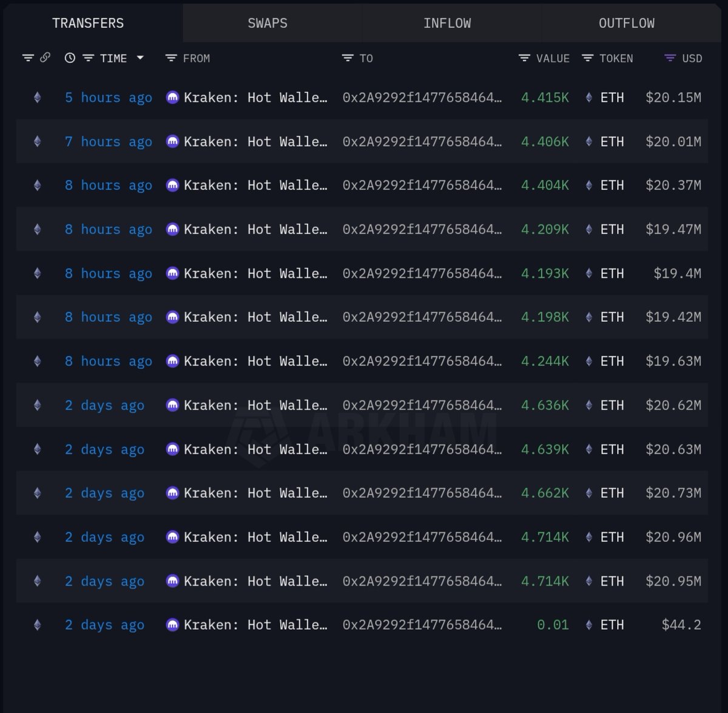The height and width of the screenshot is (713, 728).
Task: Click Kraken logo icon in the $19.63M row
Action: point(172,361)
